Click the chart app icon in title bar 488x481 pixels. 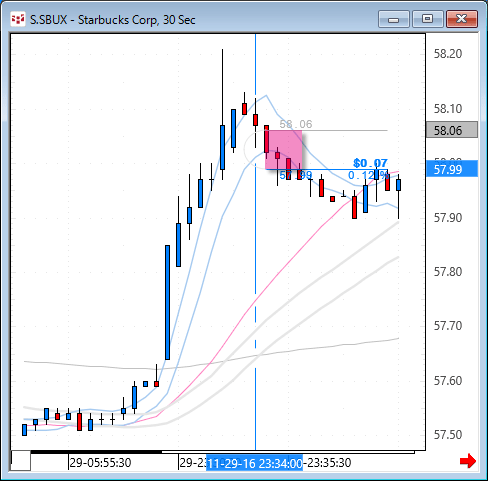point(18,19)
